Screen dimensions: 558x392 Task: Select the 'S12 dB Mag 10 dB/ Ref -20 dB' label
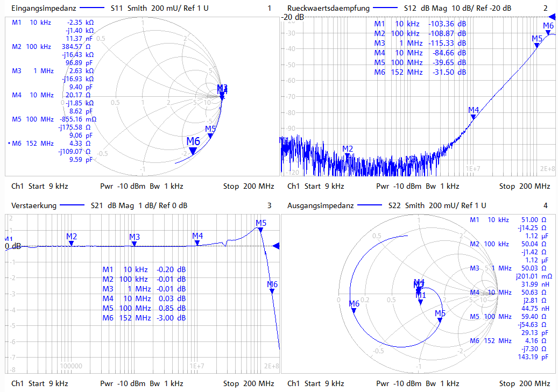457,8
